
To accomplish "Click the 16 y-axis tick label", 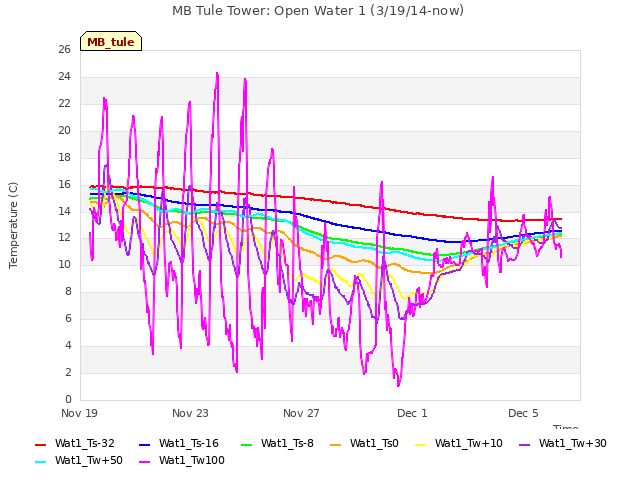I will tap(64, 184).
